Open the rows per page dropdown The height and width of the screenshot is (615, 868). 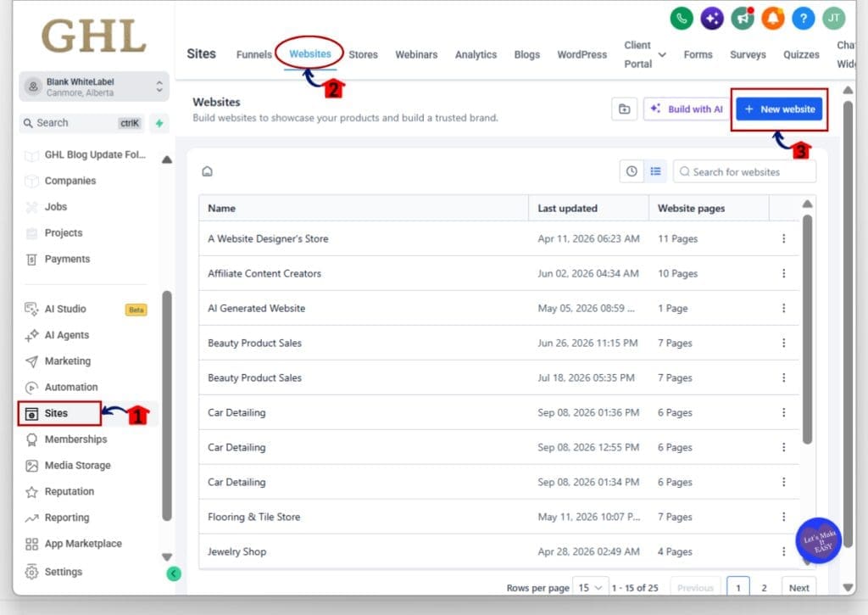click(x=590, y=588)
